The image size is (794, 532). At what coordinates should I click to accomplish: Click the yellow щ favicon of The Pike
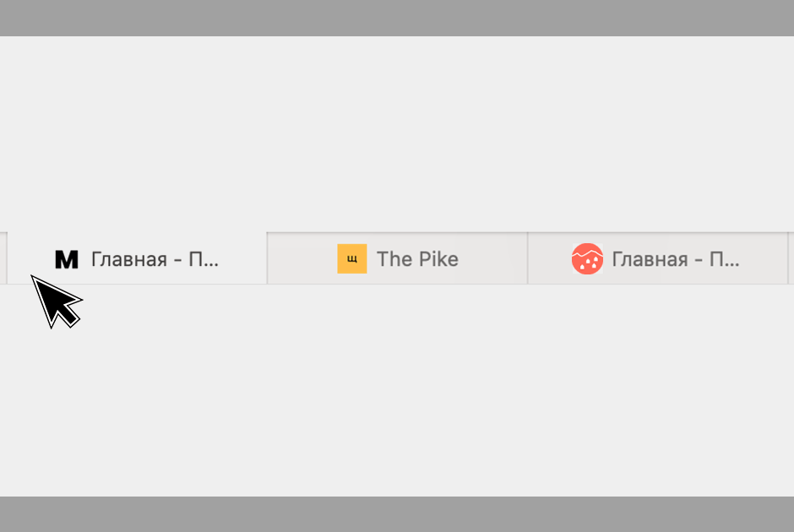pyautogui.click(x=352, y=258)
